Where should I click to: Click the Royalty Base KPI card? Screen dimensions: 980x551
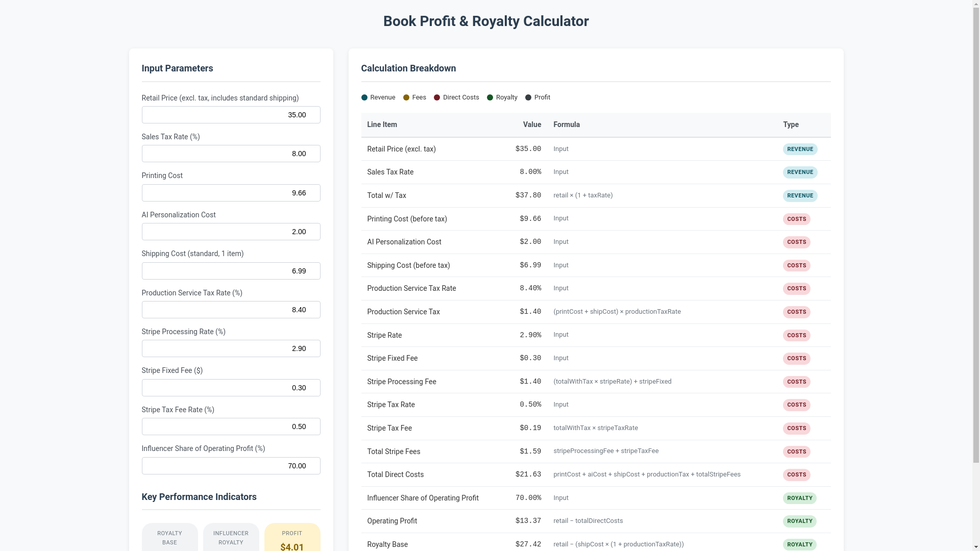point(169,537)
